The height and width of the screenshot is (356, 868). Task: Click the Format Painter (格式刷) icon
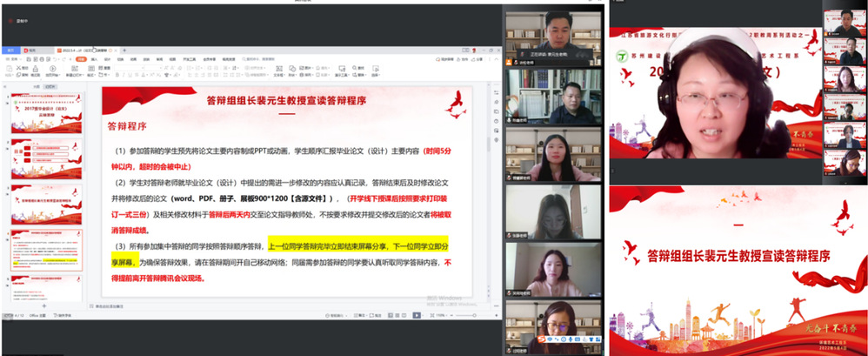[37, 70]
